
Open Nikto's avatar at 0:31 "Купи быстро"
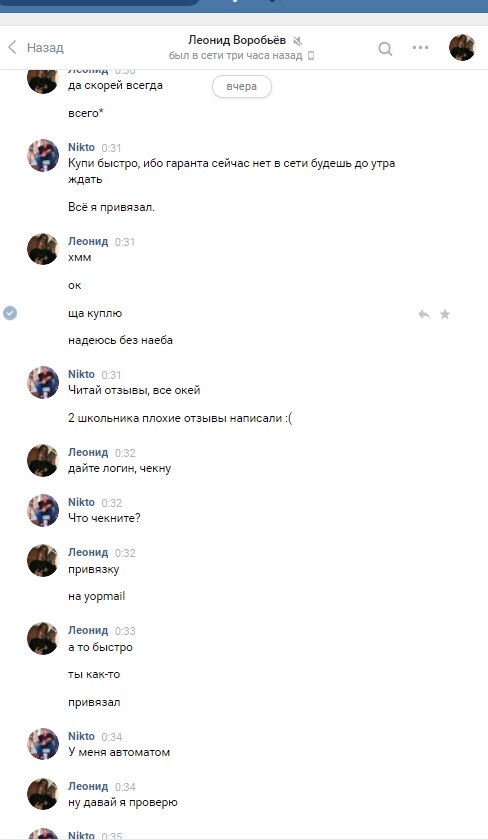pyautogui.click(x=43, y=155)
